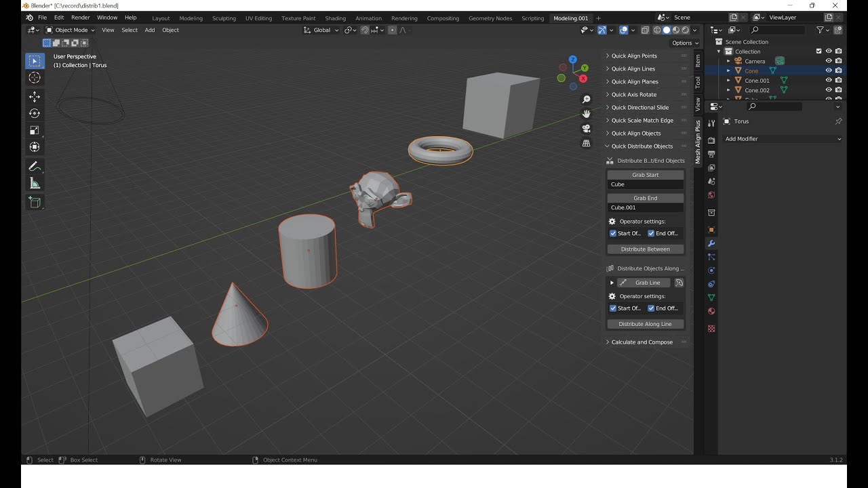Click the viewport zoom magnifier icon
The height and width of the screenshot is (488, 868).
(x=587, y=100)
